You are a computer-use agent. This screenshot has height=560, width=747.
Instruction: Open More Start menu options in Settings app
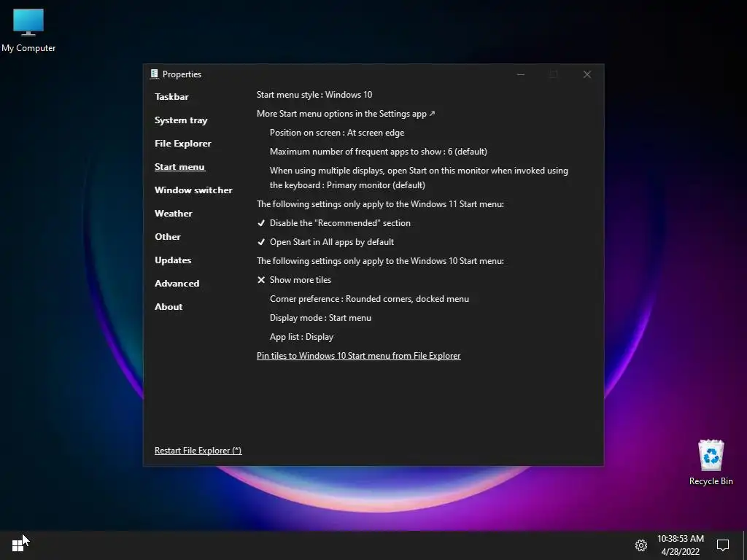(346, 114)
